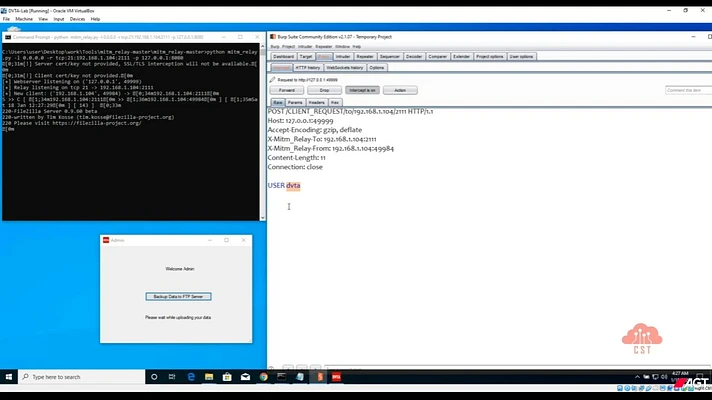Open the Dashboard tab in Burp
This screenshot has width=712, height=400.
(x=283, y=57)
